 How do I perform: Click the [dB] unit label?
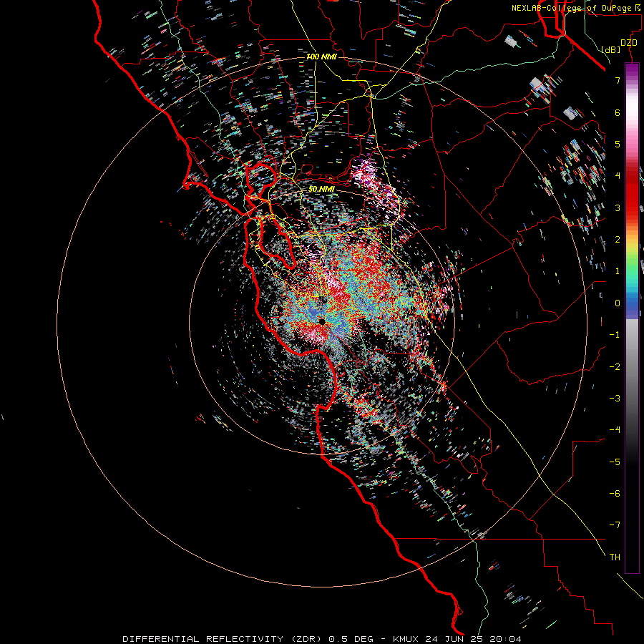[611, 49]
